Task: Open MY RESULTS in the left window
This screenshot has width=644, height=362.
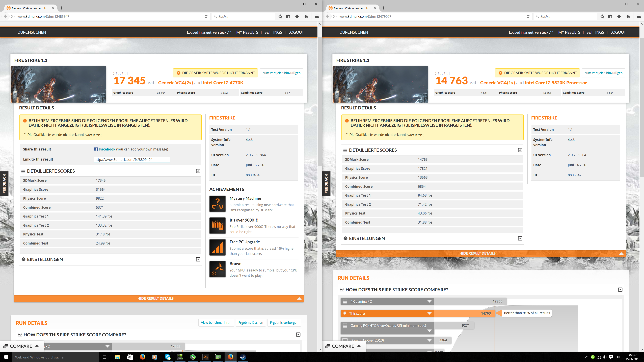Action: point(247,32)
